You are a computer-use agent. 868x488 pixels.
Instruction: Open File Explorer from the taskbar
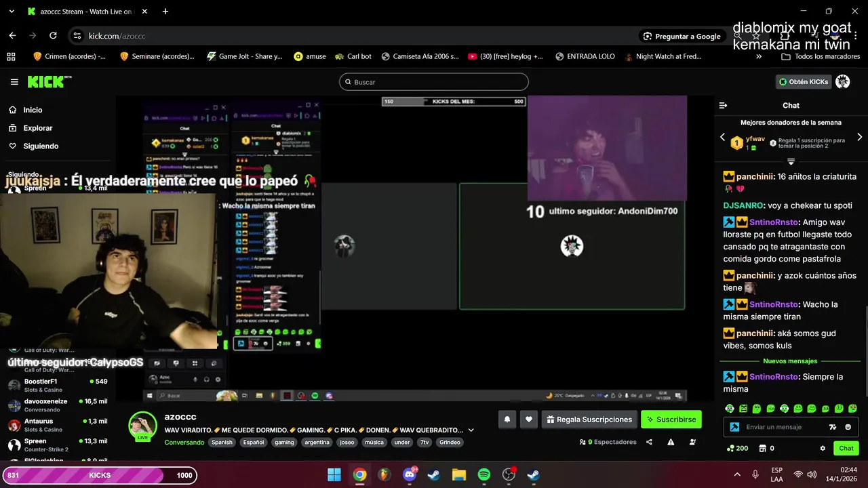459,475
